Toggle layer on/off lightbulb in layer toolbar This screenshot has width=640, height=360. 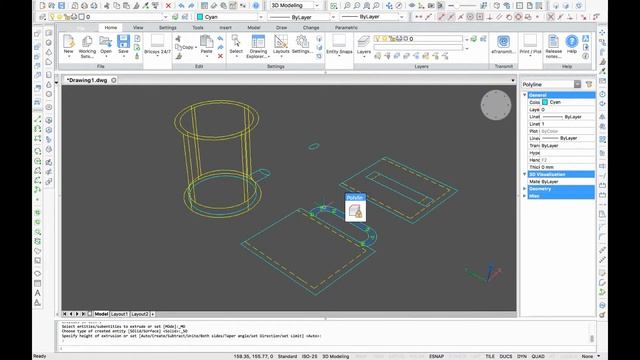pyautogui.click(x=52, y=17)
